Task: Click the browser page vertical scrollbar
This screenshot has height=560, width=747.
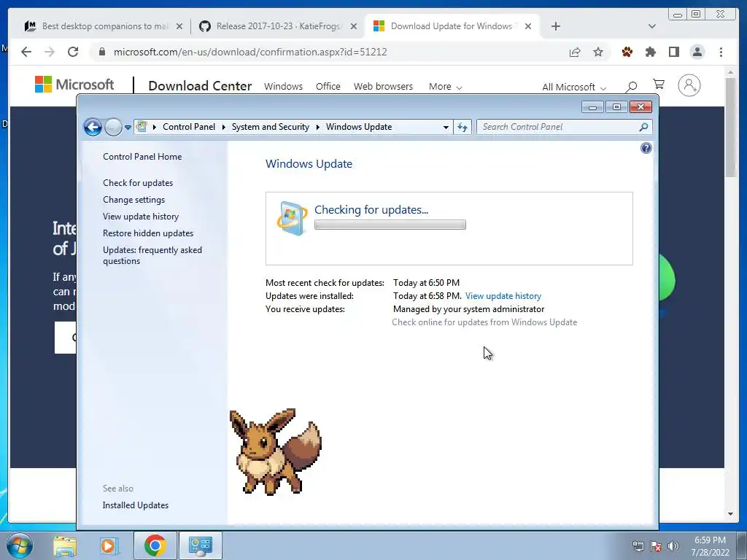Action: point(730,127)
